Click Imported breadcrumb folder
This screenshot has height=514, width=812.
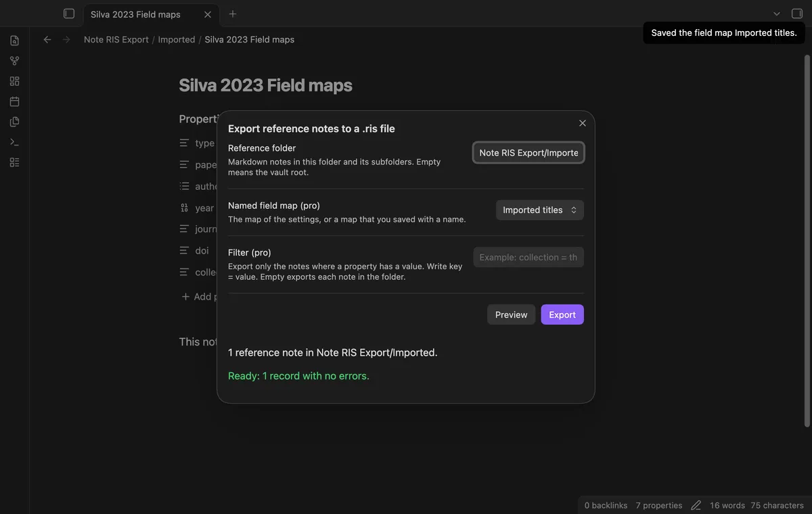(177, 40)
